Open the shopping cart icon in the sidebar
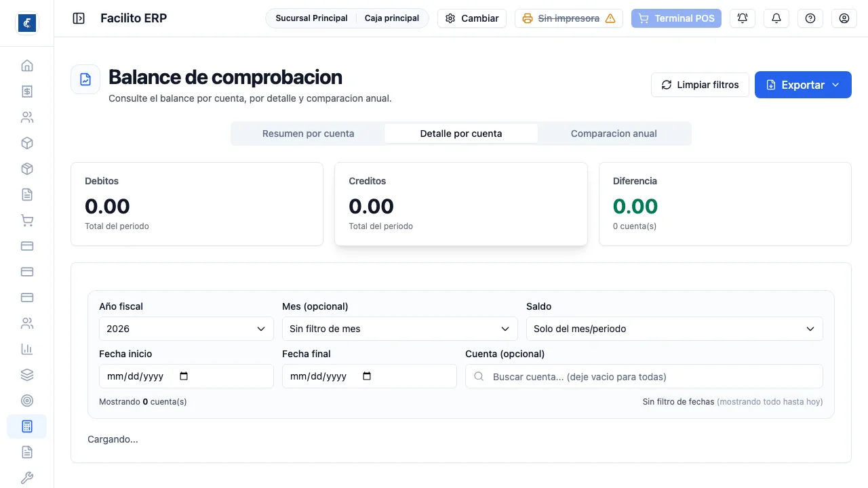 [27, 220]
